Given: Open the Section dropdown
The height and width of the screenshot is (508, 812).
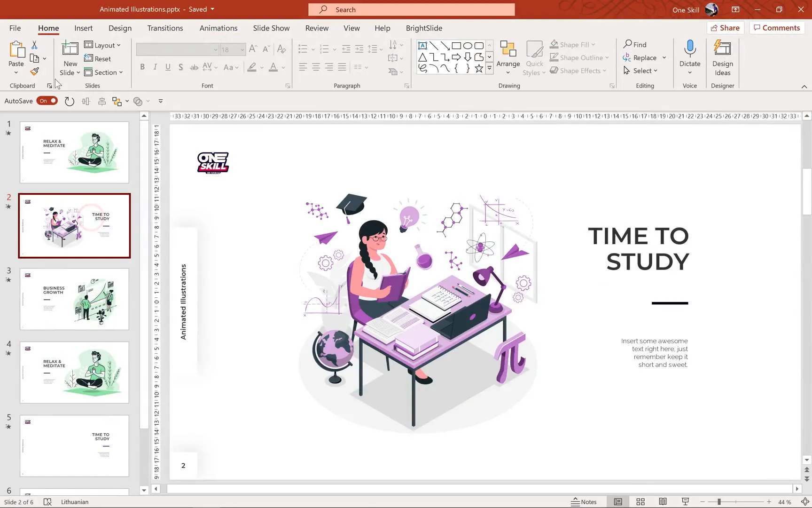Looking at the screenshot, I should tap(104, 72).
